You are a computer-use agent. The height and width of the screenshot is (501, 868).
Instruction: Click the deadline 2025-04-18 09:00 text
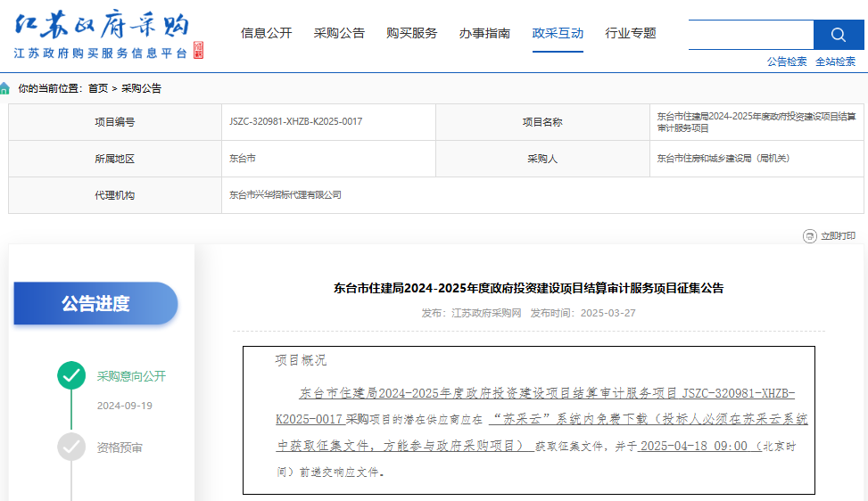click(693, 447)
